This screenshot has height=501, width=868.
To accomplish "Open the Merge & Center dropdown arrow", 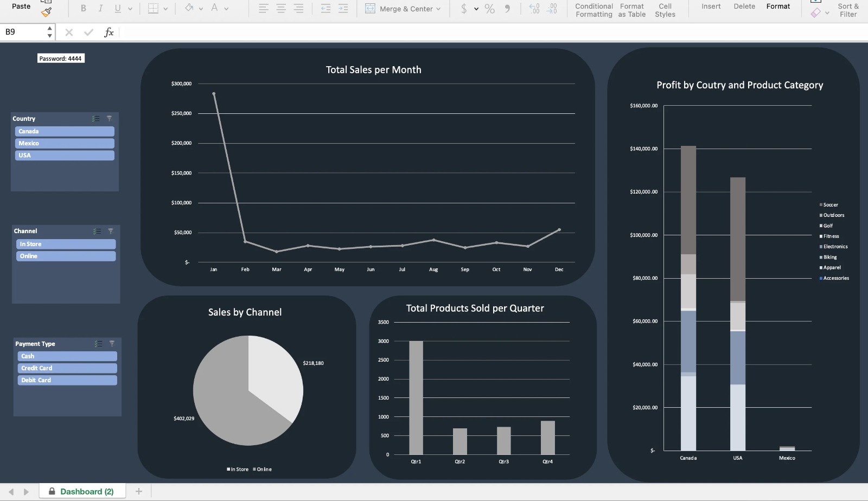I will click(438, 9).
